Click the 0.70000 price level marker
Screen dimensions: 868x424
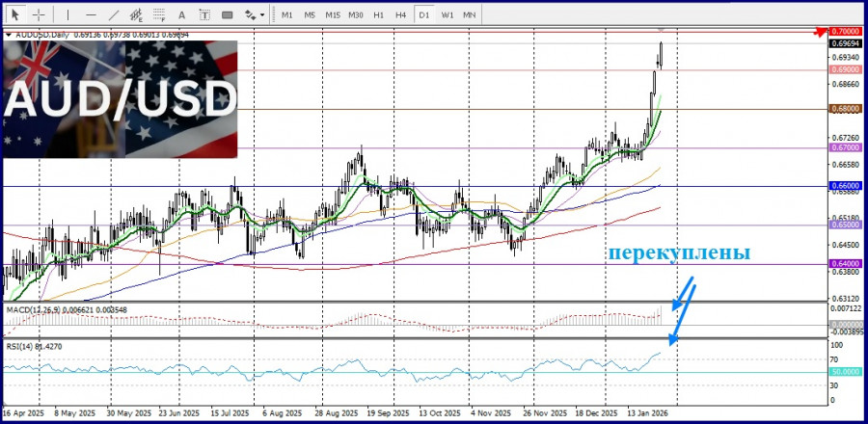(x=844, y=32)
